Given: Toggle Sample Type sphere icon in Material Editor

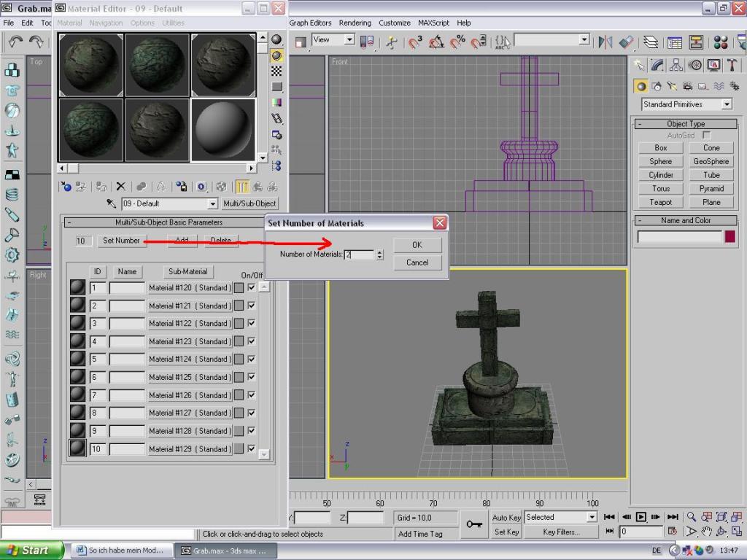Looking at the screenshot, I should tap(276, 39).
